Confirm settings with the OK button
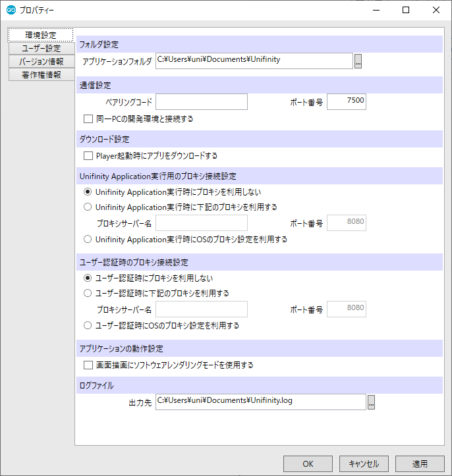 [x=308, y=464]
